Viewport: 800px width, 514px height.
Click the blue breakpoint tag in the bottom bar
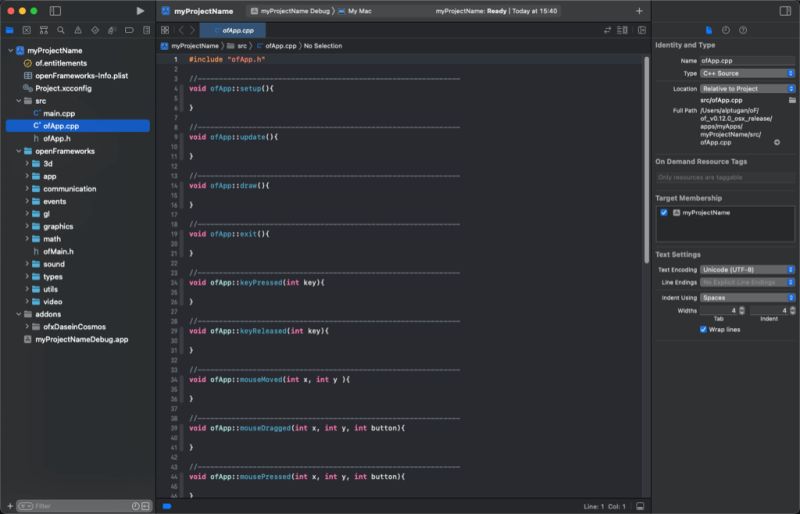pos(167,506)
